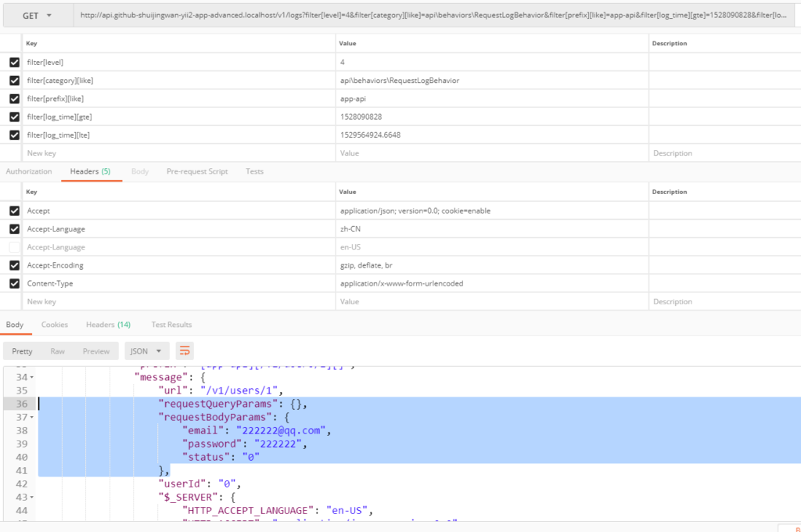Open the JSON format dropdown
The width and height of the screenshot is (801, 532).
[x=146, y=351]
